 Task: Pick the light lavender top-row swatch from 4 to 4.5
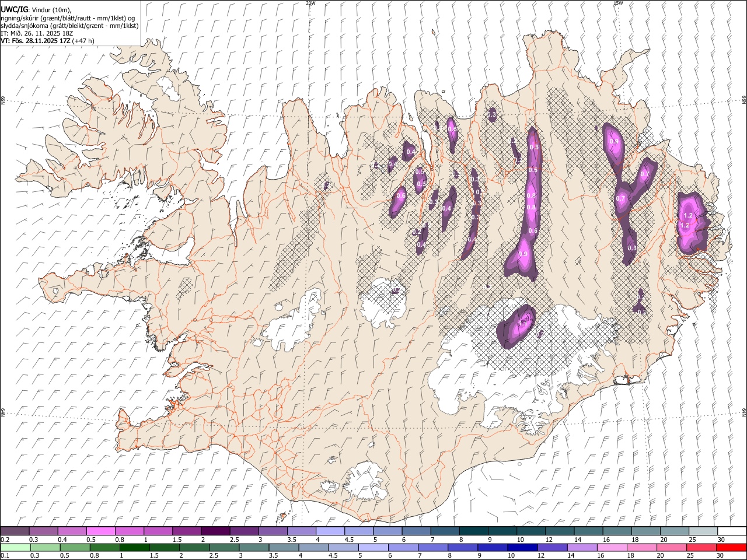[x=329, y=531]
